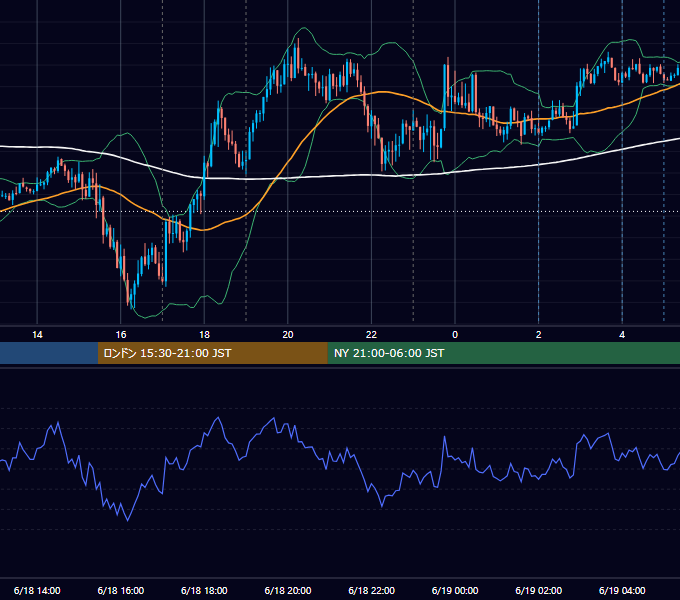The height and width of the screenshot is (600, 680).
Task: Click the ロンドン 15:30-21:00 JST session bar
Action: [212, 353]
